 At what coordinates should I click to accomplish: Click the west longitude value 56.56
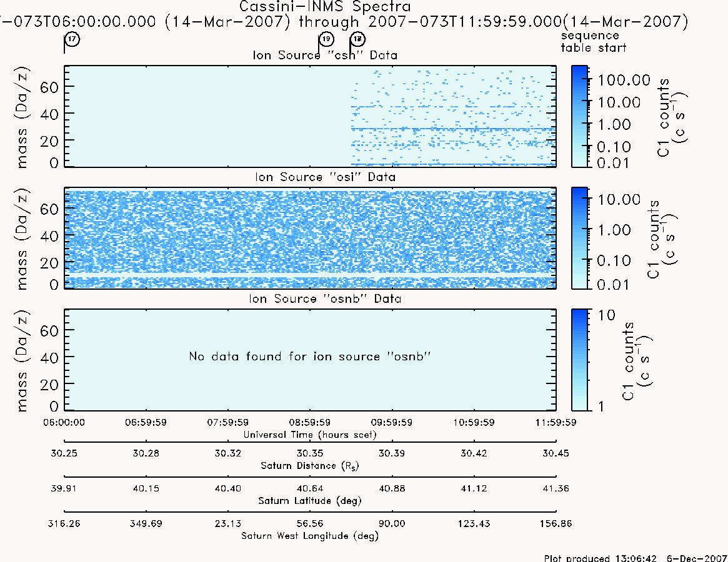point(310,523)
